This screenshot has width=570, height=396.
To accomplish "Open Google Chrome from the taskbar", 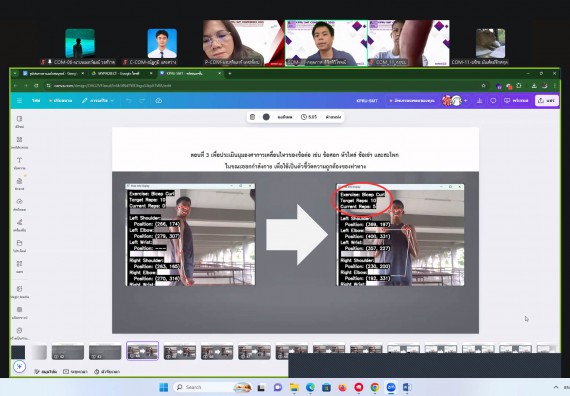I will pyautogui.click(x=375, y=387).
